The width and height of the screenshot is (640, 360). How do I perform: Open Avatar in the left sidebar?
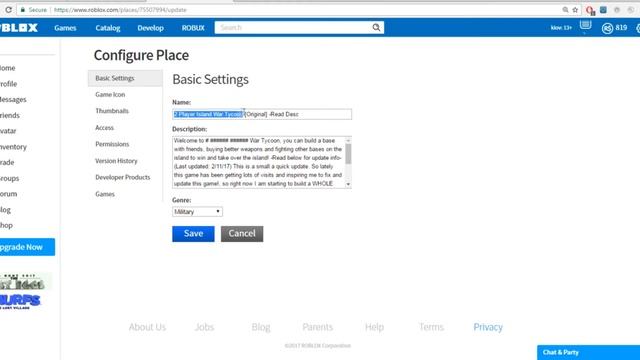(x=8, y=131)
